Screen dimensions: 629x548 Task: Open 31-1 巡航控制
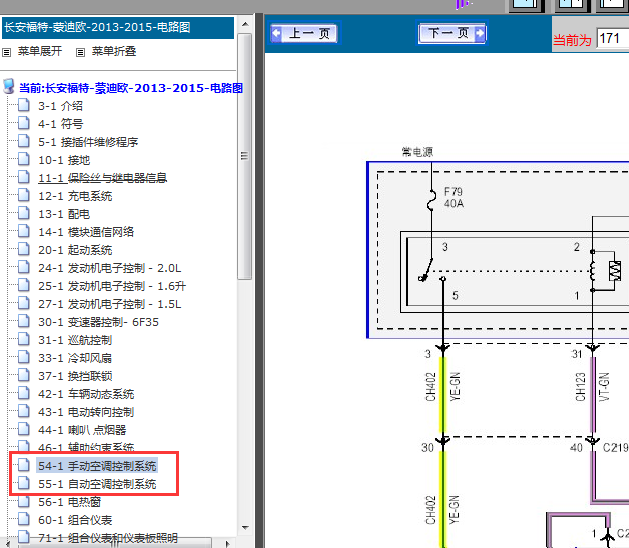(75, 340)
